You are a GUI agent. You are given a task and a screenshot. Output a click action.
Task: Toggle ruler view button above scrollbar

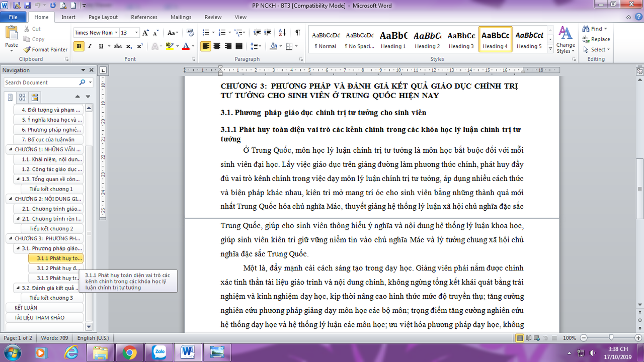pos(640,71)
